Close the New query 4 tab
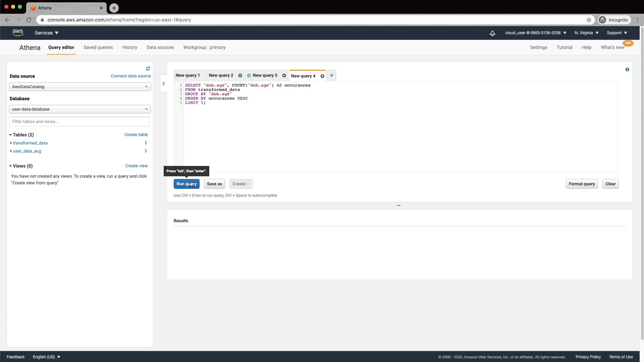This screenshot has height=362, width=644. pos(322,76)
